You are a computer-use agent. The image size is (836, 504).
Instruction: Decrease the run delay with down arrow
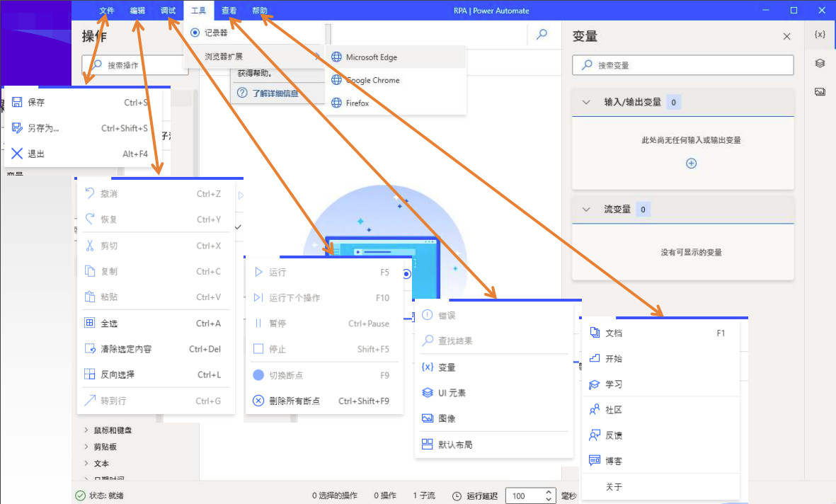click(x=549, y=499)
